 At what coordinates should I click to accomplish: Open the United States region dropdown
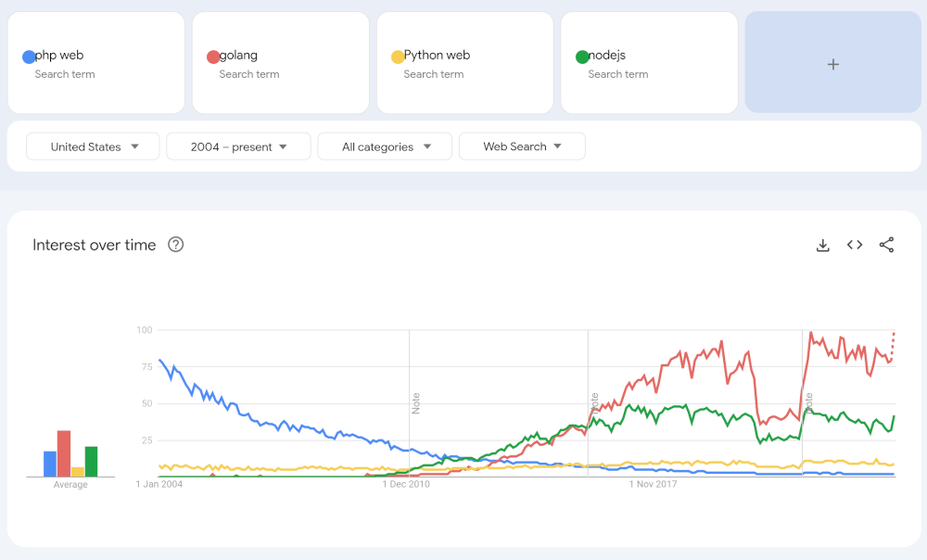[94, 146]
